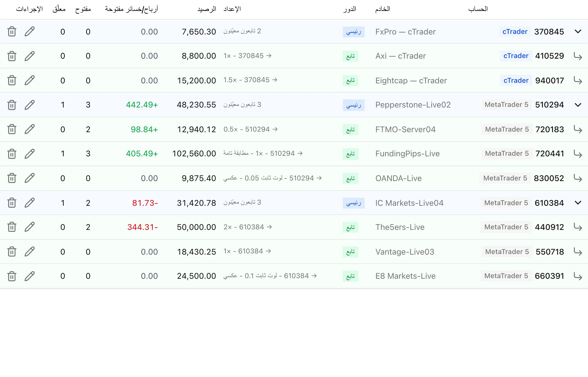Click follower arrow icon for account 720183
This screenshot has width=588, height=377.
[578, 129]
